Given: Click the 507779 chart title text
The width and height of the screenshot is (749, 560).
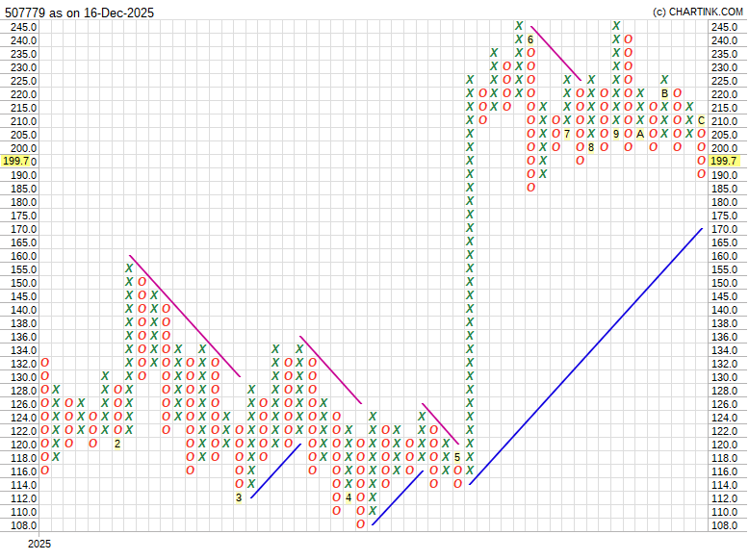Looking at the screenshot, I should (x=79, y=13).
